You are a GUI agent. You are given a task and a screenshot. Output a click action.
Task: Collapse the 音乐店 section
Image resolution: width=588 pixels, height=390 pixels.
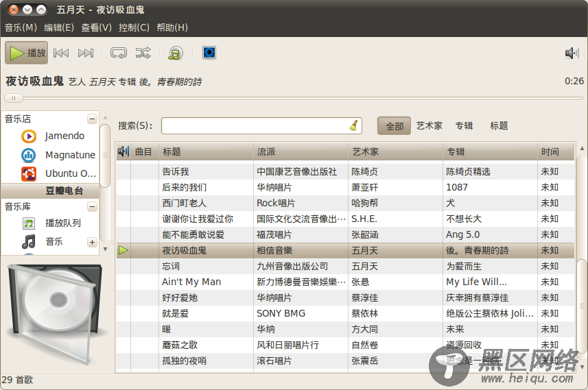[92, 119]
